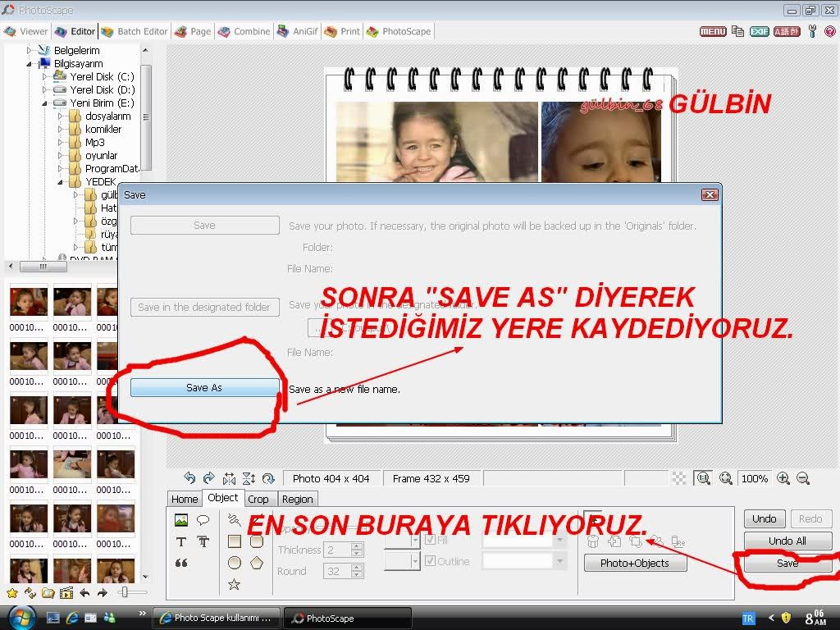Screen dimensions: 840x630
Task: Click Save As in the Save dialog
Action: point(204,387)
